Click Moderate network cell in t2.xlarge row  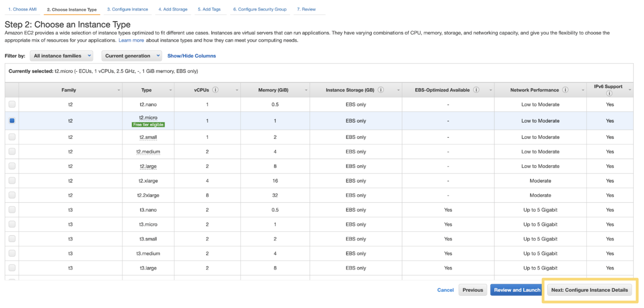(540, 181)
